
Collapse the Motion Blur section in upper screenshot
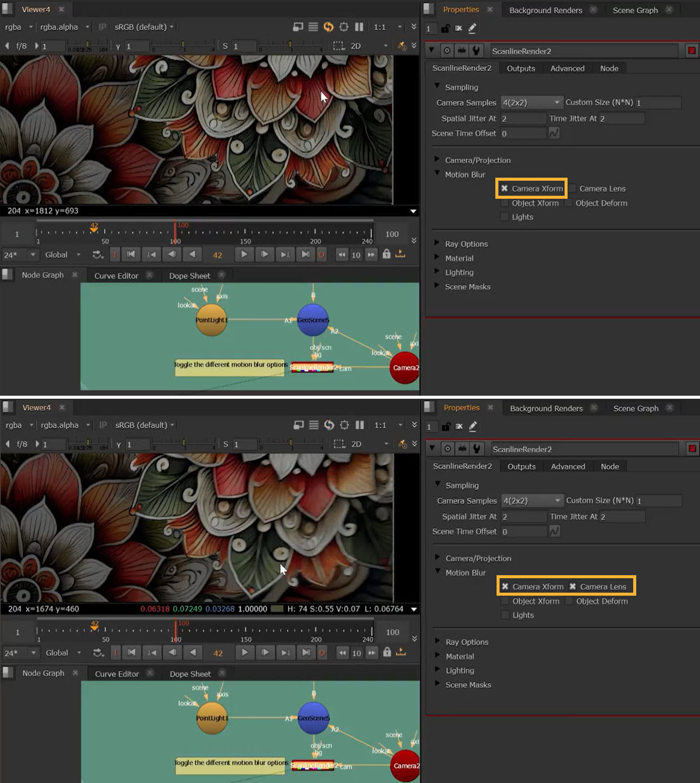pos(437,173)
